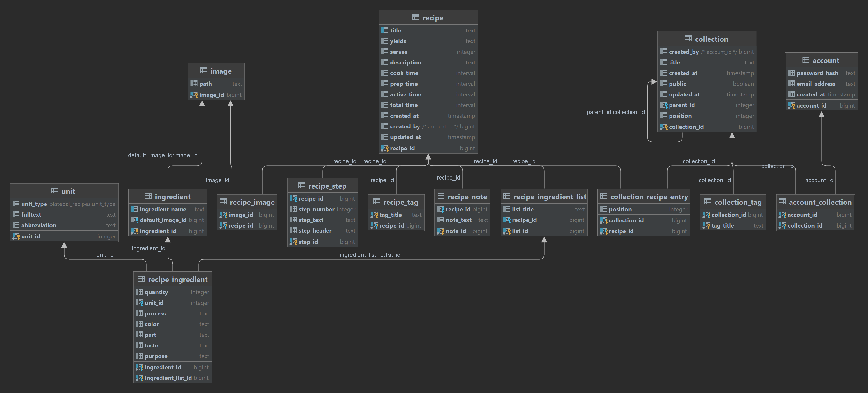868x393 pixels.
Task: Click the default_image_id:image_id relation label
Action: (x=163, y=155)
